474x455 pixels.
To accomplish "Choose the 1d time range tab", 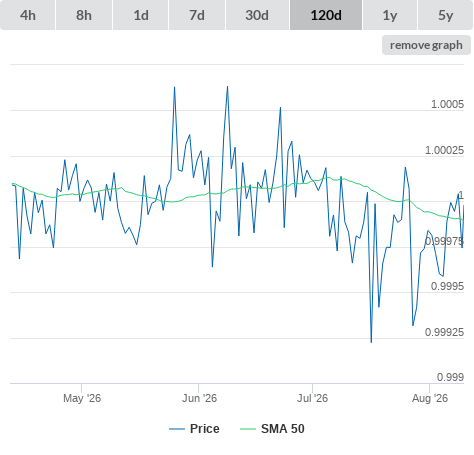I will 141,15.
